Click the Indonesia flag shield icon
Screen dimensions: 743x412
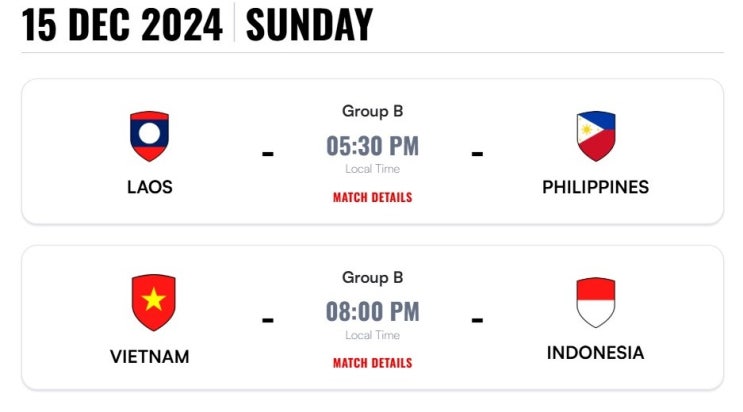(x=596, y=302)
